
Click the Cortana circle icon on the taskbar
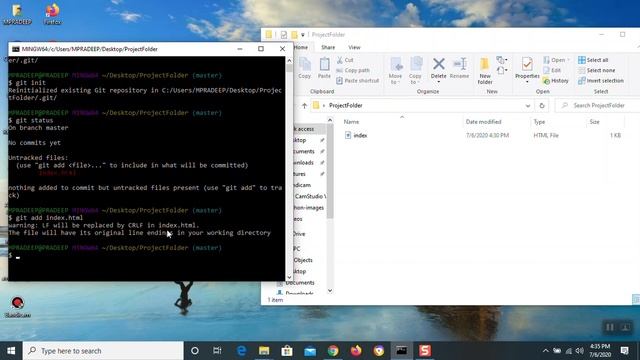(x=195, y=351)
